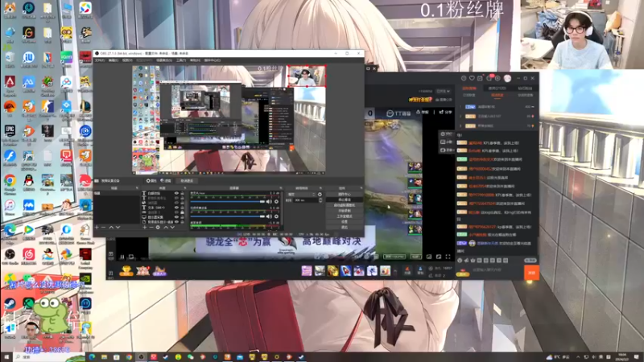The width and height of the screenshot is (644, 362).
Task: Click 启动虚拟摄像机 virtual camera button
Action: pyautogui.click(x=345, y=205)
